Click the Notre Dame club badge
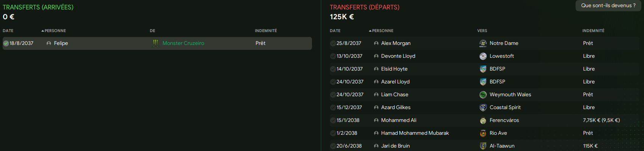Screen dimensions: 644x151 click(x=483, y=43)
